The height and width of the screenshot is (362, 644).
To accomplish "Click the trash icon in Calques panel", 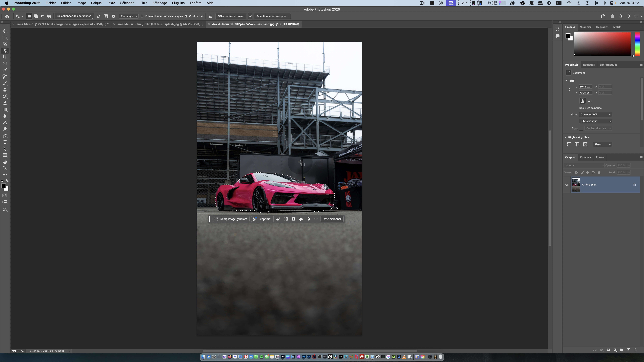I will tap(635, 350).
